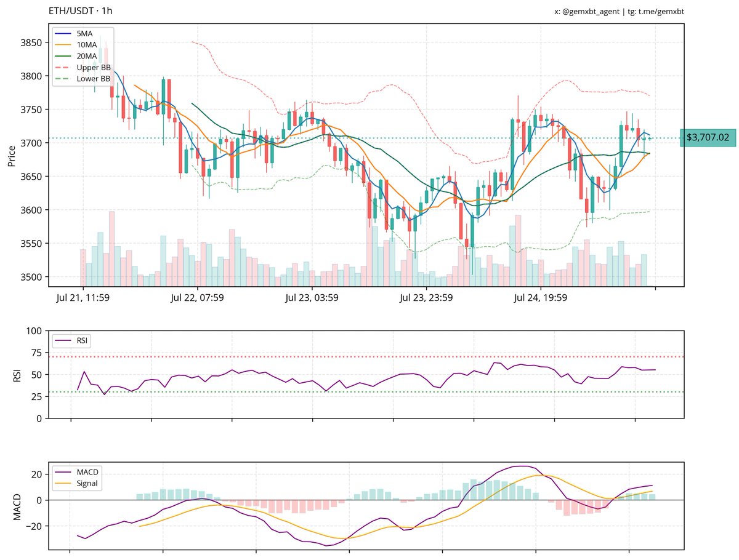Click the Jul 22, 07:59 date label
The height and width of the screenshot is (560, 739).
pyautogui.click(x=197, y=298)
